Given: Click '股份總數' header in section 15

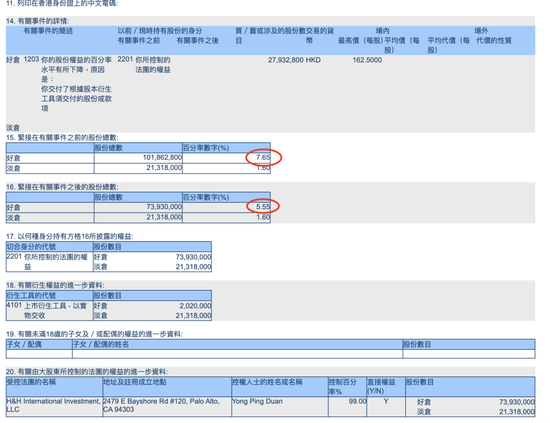Looking at the screenshot, I should pos(109,148).
